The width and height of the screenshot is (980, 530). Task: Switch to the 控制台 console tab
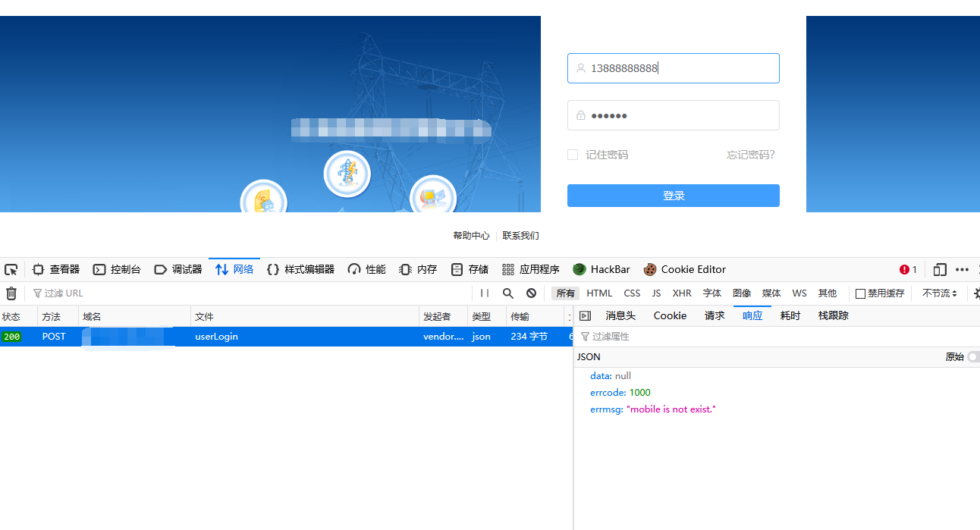[x=117, y=269]
